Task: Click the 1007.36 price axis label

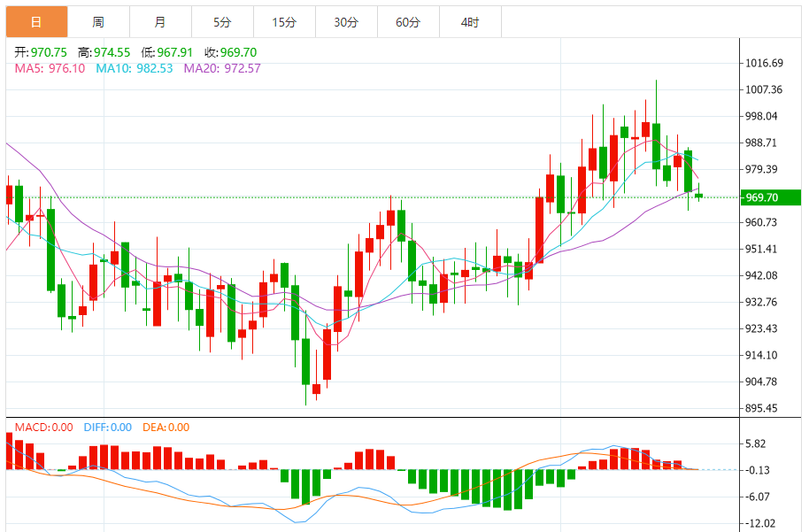Action: click(x=764, y=89)
